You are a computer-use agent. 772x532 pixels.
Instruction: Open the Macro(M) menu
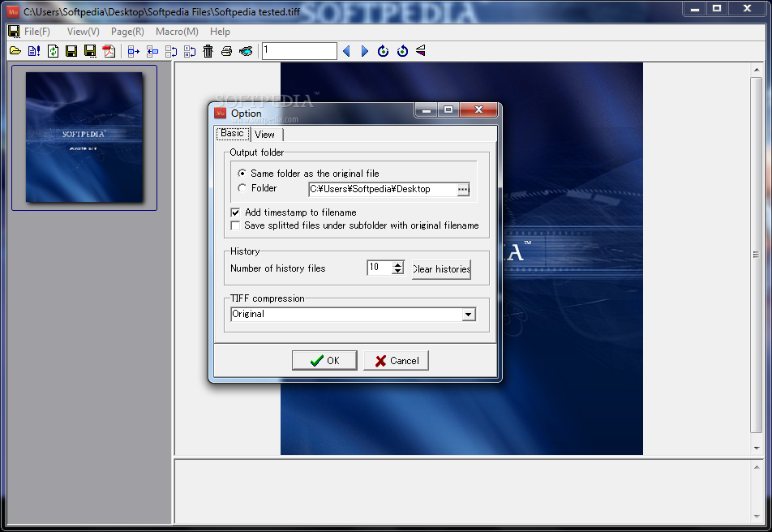pos(177,32)
